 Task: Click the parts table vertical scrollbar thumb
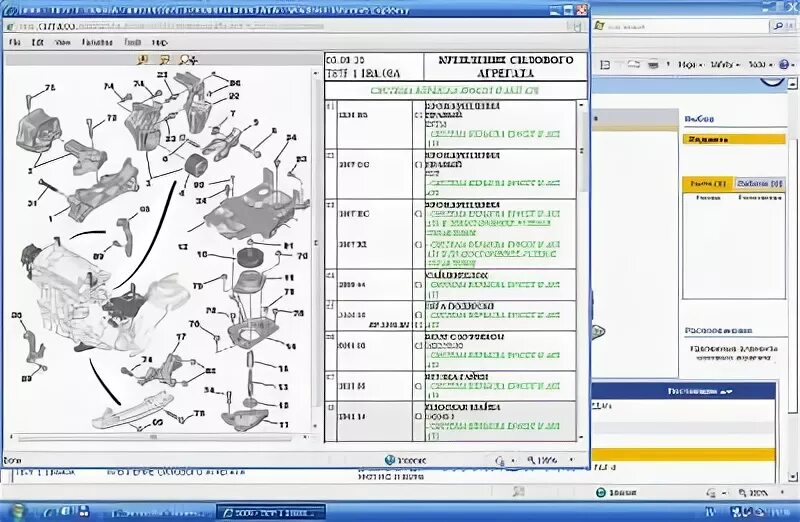[x=581, y=152]
